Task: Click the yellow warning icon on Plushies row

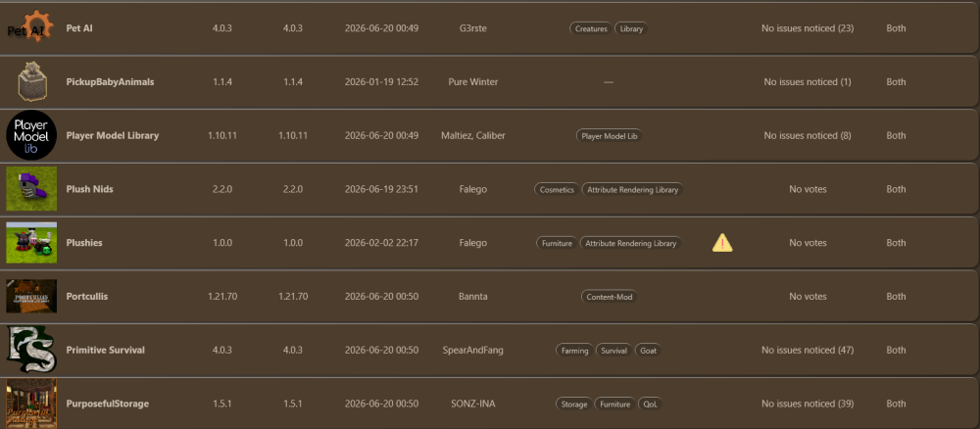Action: tap(722, 243)
